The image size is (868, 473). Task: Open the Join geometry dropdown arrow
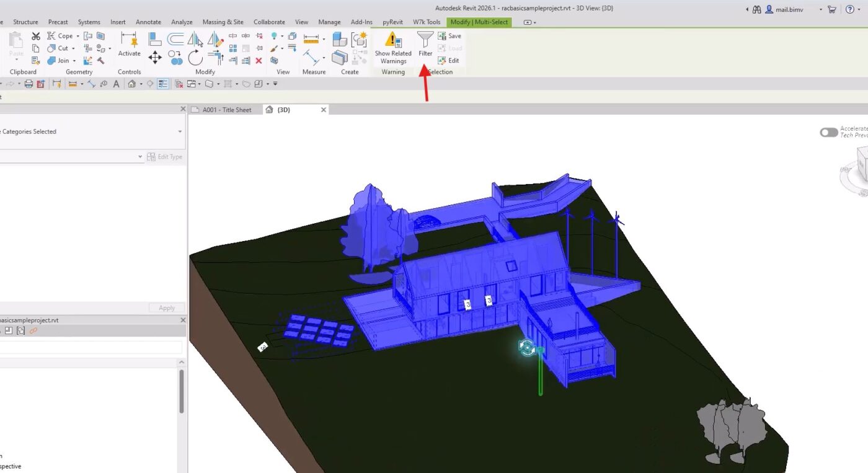[x=74, y=61]
